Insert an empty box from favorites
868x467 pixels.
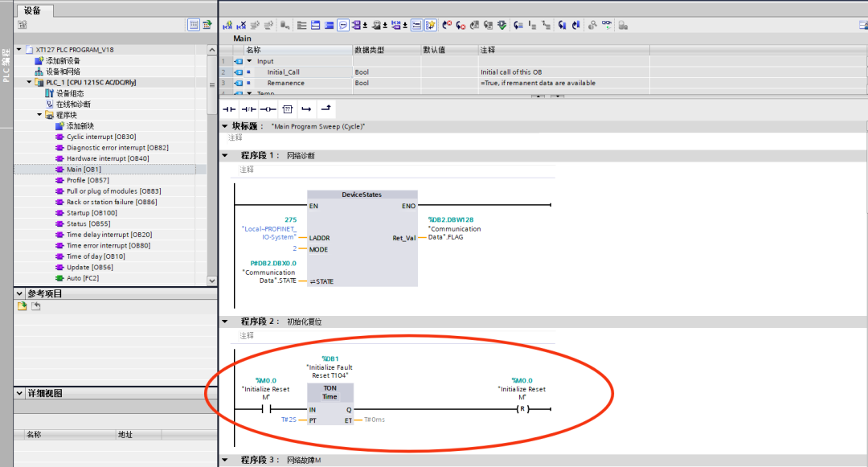(x=287, y=109)
